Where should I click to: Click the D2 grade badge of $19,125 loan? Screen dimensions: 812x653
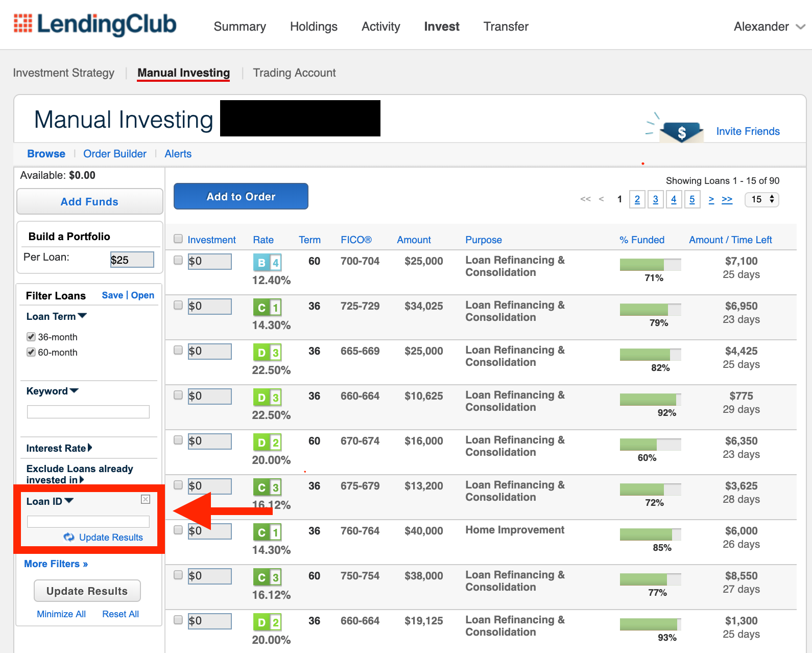click(267, 622)
